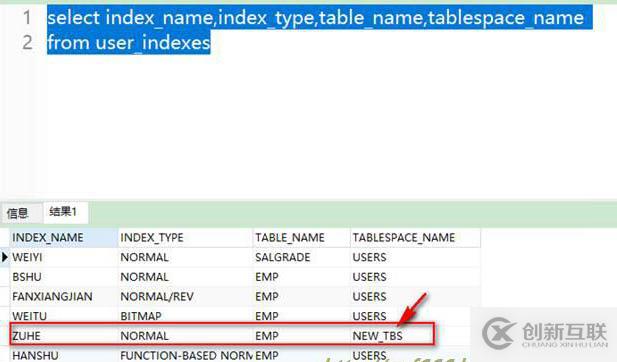Place cursor in SQL line 1
Viewport: 617px width, 362px height.
pyautogui.click(x=316, y=18)
